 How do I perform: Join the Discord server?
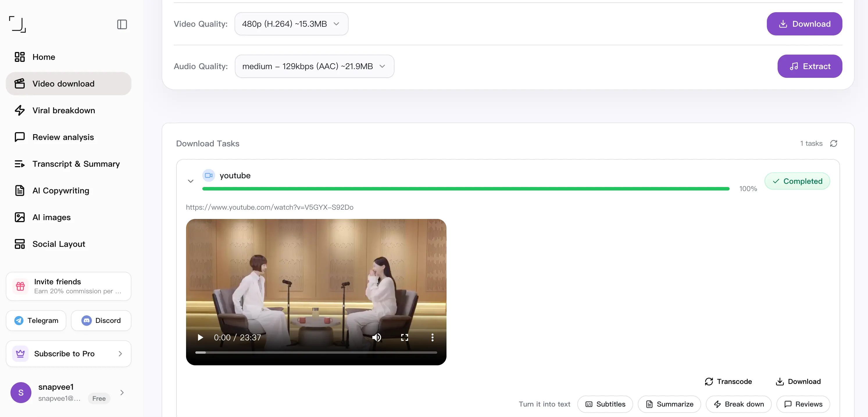pos(101,320)
